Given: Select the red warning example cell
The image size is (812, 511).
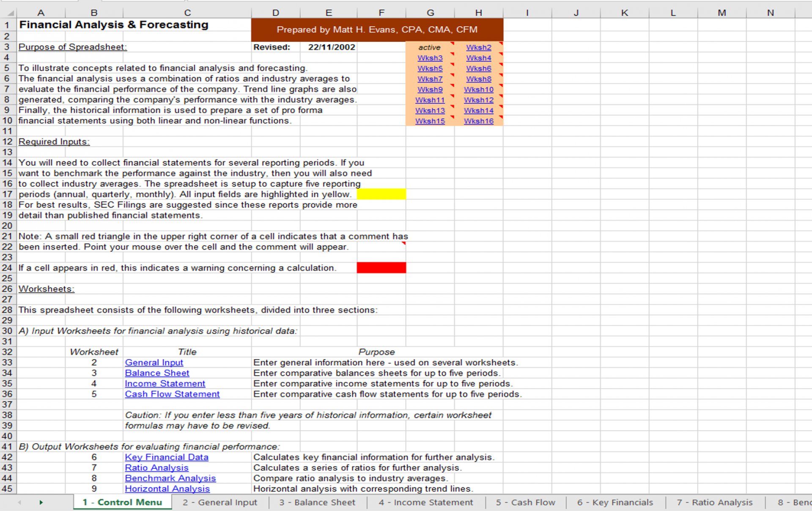Looking at the screenshot, I should click(381, 268).
